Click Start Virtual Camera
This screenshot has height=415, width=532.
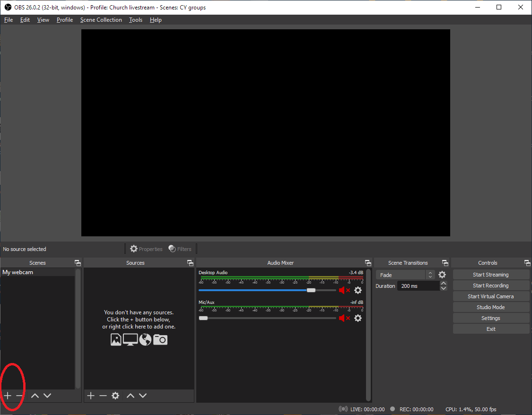[490, 296]
